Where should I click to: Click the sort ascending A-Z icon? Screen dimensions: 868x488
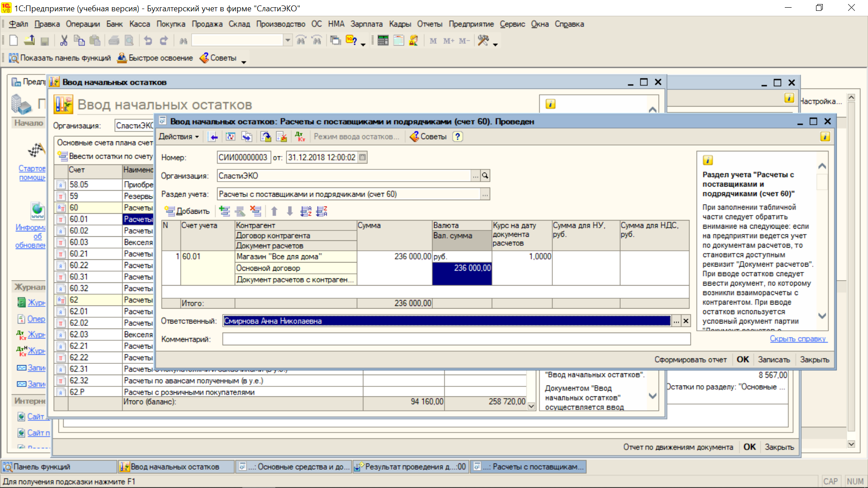(306, 211)
